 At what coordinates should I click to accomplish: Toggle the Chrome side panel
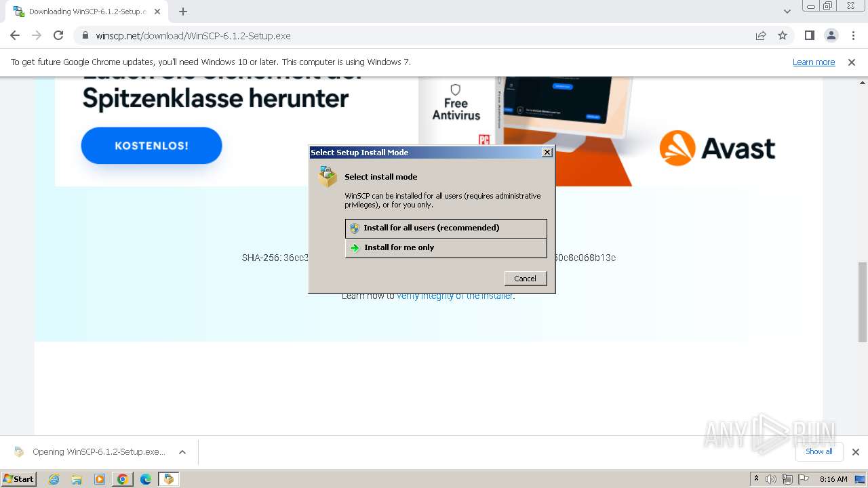(809, 36)
